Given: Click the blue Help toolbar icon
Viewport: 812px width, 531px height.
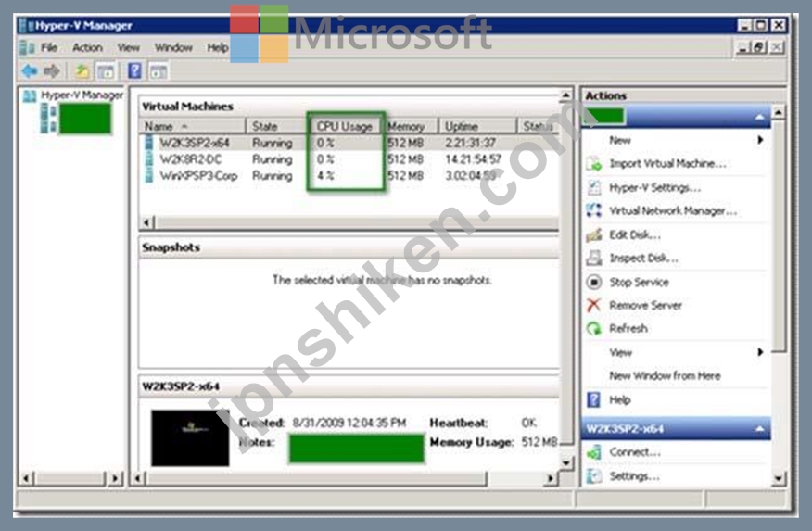Looking at the screenshot, I should pos(134,70).
